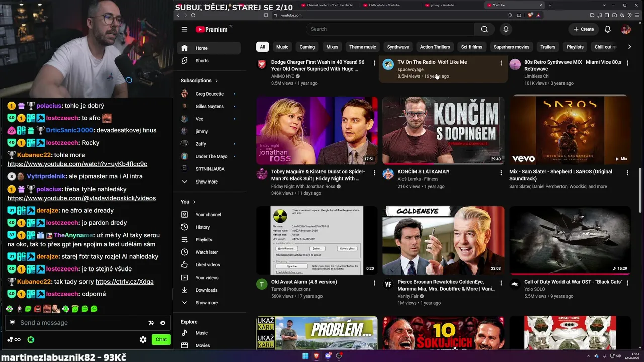Open the Vex subscription channel

point(209,119)
